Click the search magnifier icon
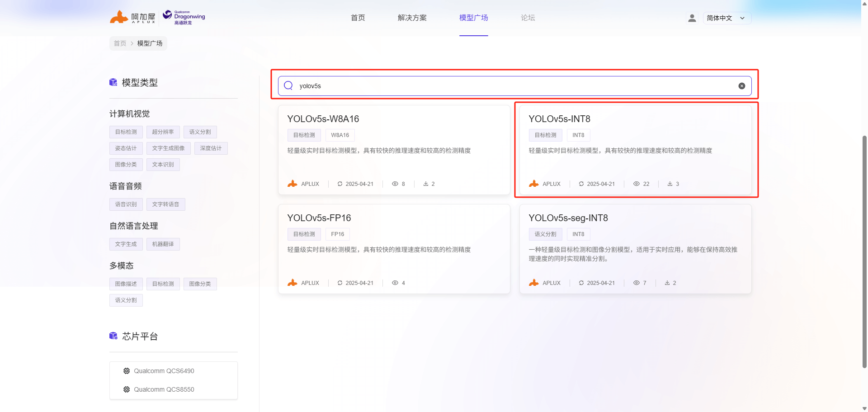The width and height of the screenshot is (868, 412). pos(288,86)
